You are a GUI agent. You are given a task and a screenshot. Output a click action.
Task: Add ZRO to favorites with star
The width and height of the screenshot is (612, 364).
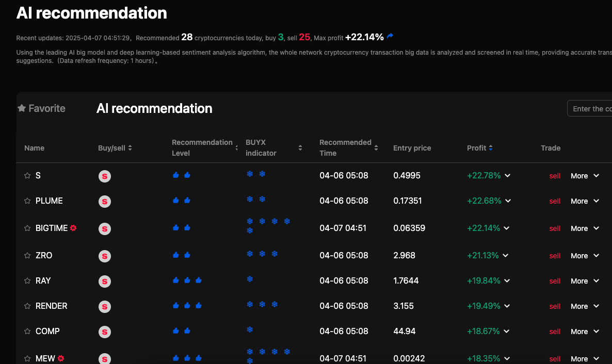27,256
